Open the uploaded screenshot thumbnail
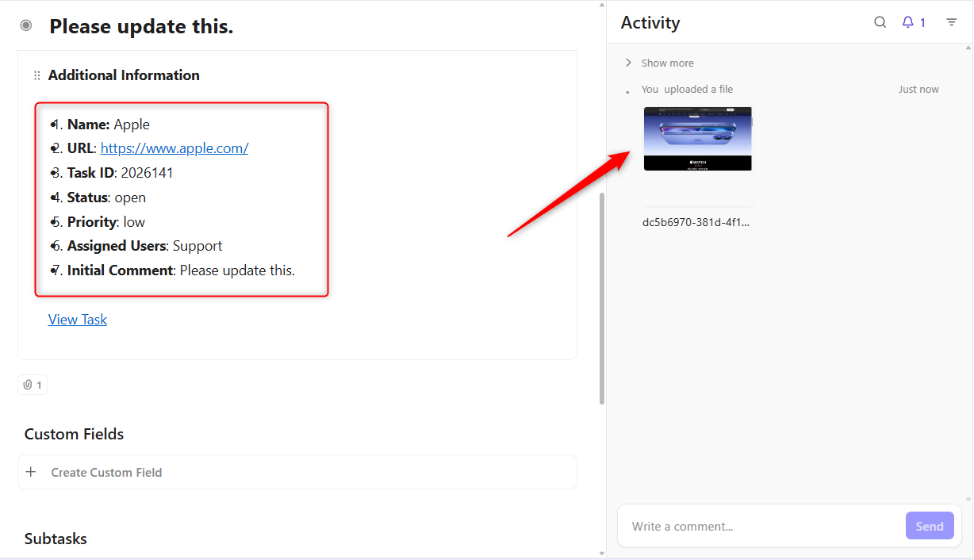 pos(697,140)
